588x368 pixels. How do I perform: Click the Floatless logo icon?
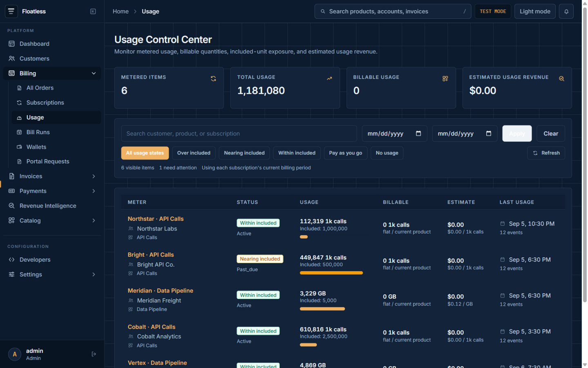click(x=11, y=11)
